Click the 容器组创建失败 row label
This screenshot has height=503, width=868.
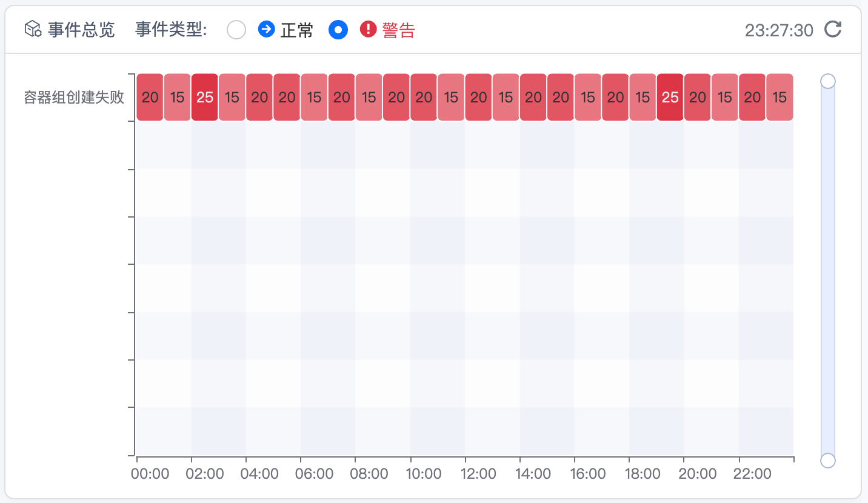tap(74, 98)
